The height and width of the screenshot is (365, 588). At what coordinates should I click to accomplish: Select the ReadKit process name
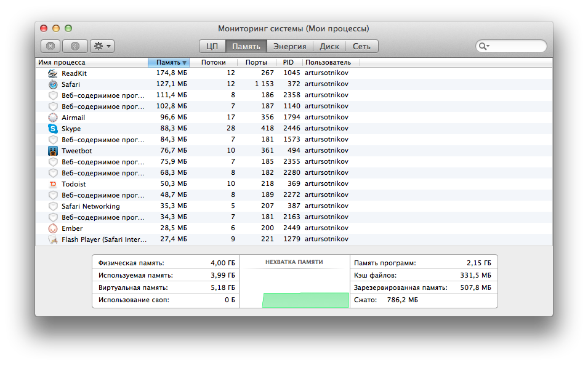[75, 73]
